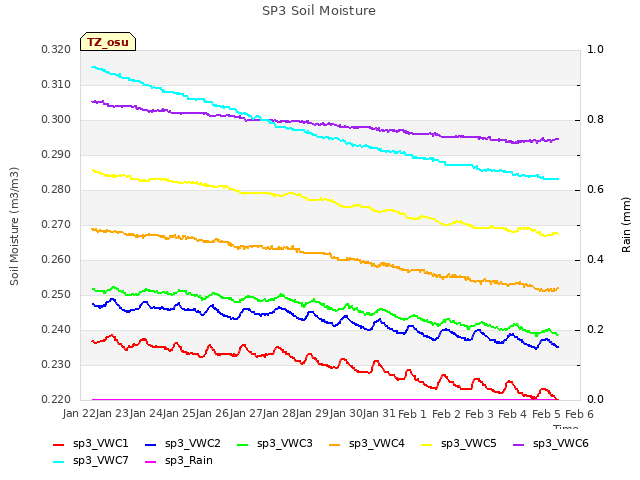Click the sp3_VWC7 legend label
This screenshot has width=640, height=480.
coord(100,460)
